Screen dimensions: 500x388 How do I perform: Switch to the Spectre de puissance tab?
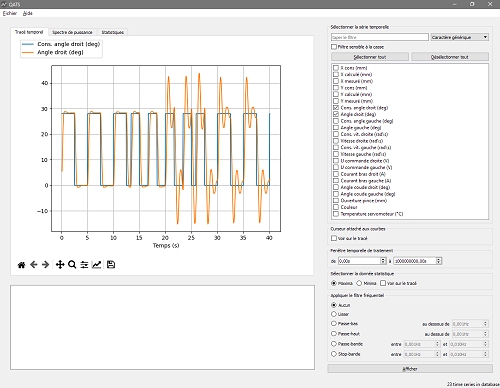(x=72, y=32)
